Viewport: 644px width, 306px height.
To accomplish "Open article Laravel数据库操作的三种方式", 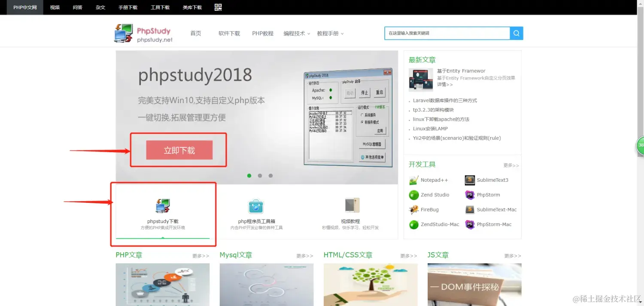I will coord(445,101).
